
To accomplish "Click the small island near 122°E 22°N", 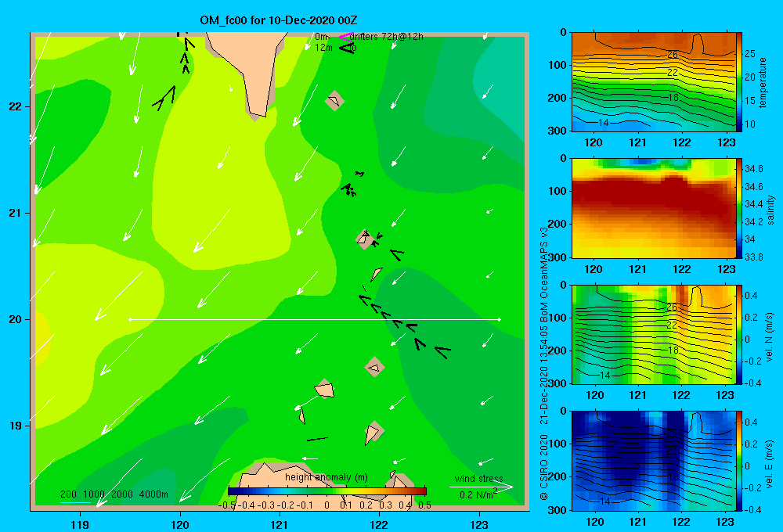I will tap(334, 101).
